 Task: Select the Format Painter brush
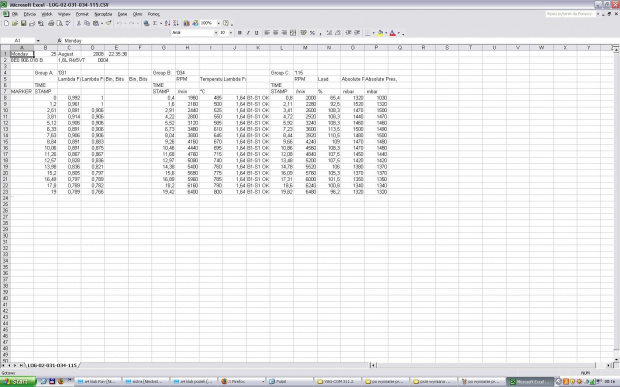pos(108,23)
